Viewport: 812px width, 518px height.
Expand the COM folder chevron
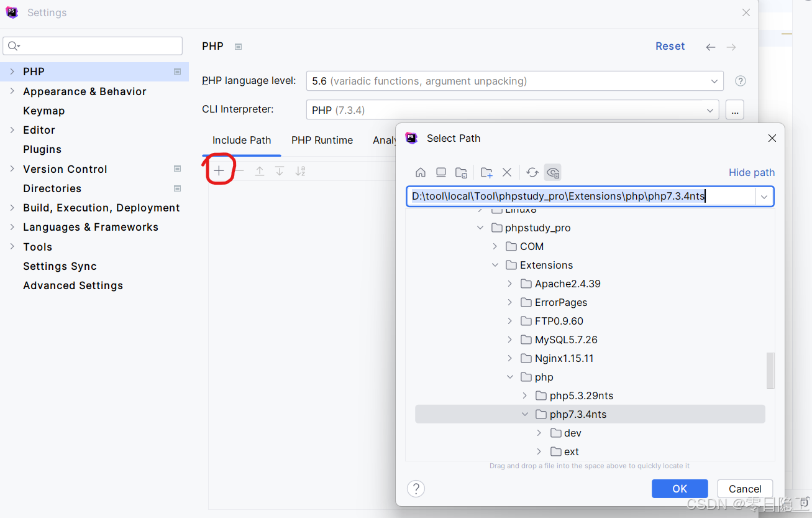click(x=495, y=246)
